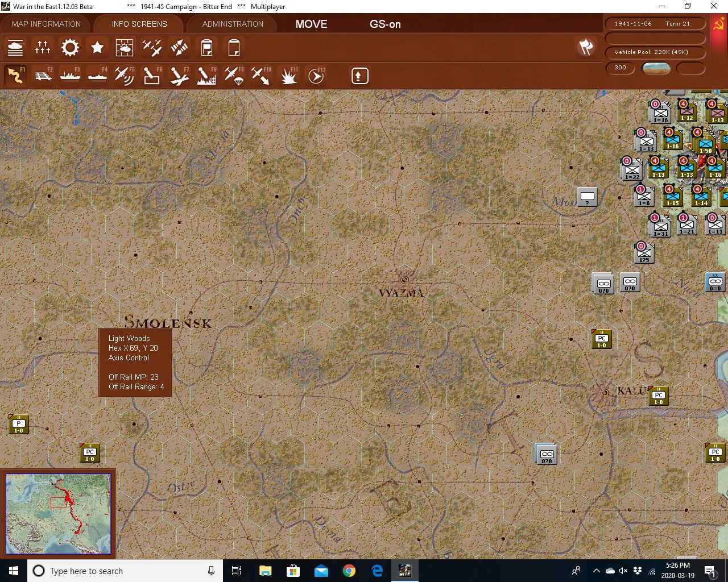Select F11 build fortification explosion icon

(x=288, y=76)
